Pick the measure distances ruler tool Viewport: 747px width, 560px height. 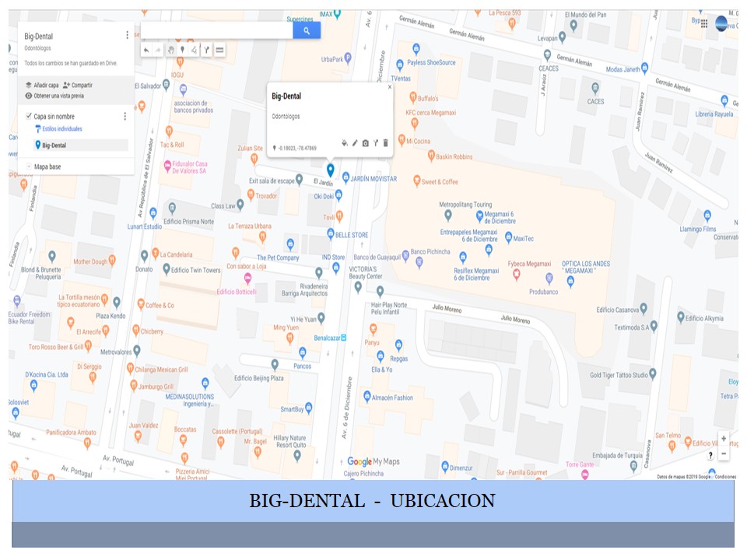(220, 50)
